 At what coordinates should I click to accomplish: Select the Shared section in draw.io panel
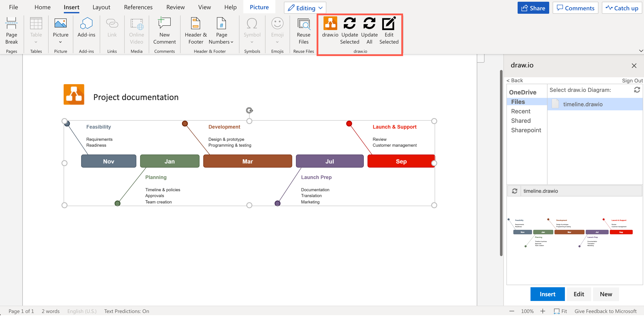point(521,121)
